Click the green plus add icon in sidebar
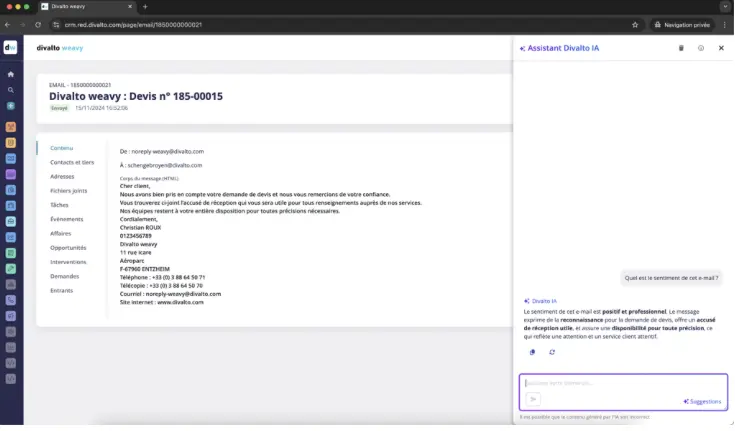Image resolution: width=735 pixels, height=431 pixels. pyautogui.click(x=10, y=106)
